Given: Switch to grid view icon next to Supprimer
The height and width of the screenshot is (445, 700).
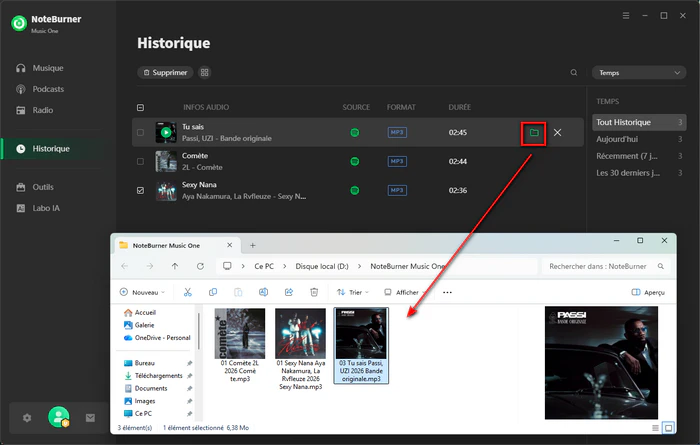Looking at the screenshot, I should click(204, 72).
